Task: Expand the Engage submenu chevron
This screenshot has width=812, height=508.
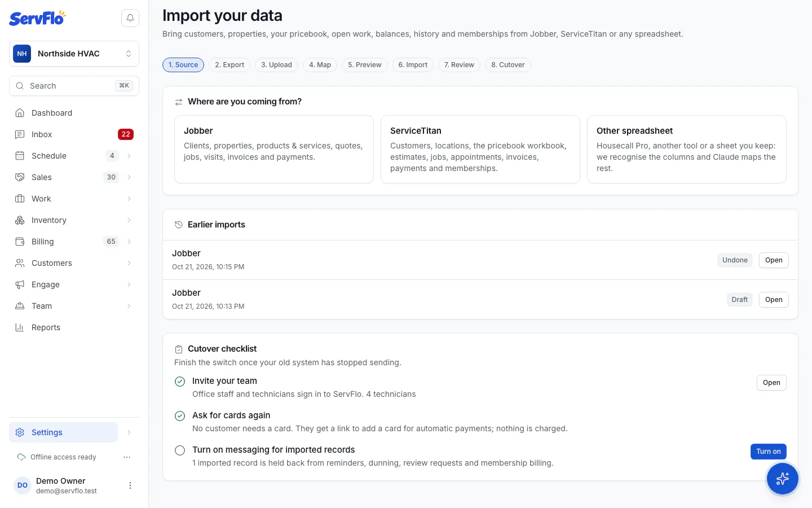Action: click(129, 284)
